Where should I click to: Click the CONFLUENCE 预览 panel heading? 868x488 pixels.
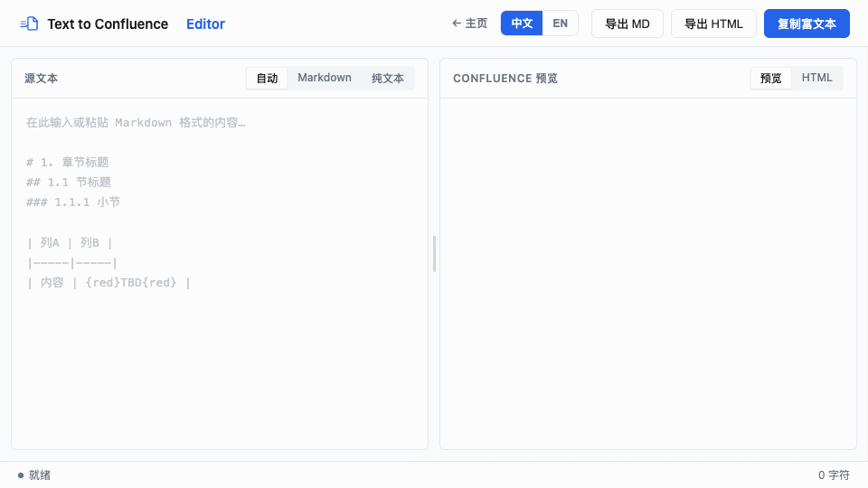[x=505, y=79]
